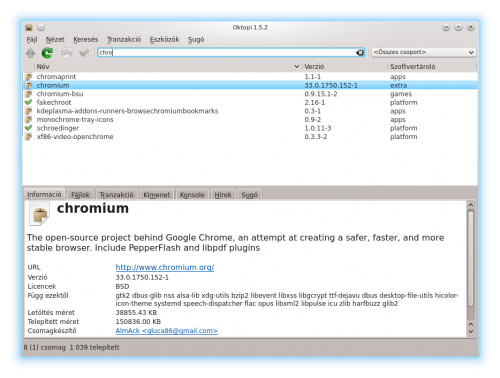Image resolution: width=500 pixels, height=378 pixels.
Task: Clear the search field with the clear icon
Action: tap(360, 52)
